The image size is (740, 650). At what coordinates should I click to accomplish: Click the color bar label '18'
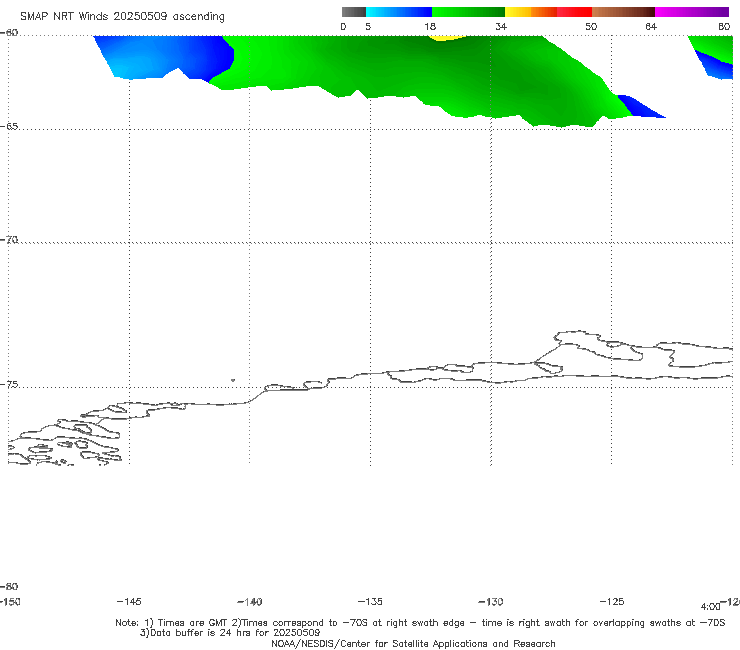430,26
